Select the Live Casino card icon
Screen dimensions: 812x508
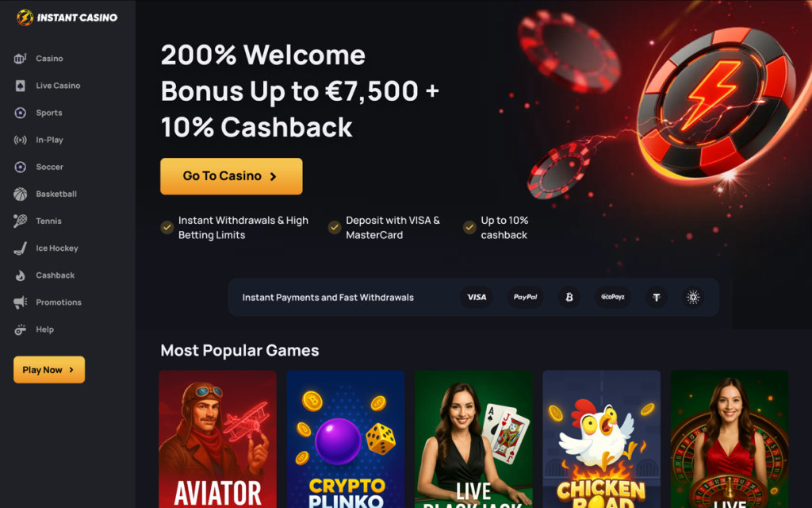point(20,86)
